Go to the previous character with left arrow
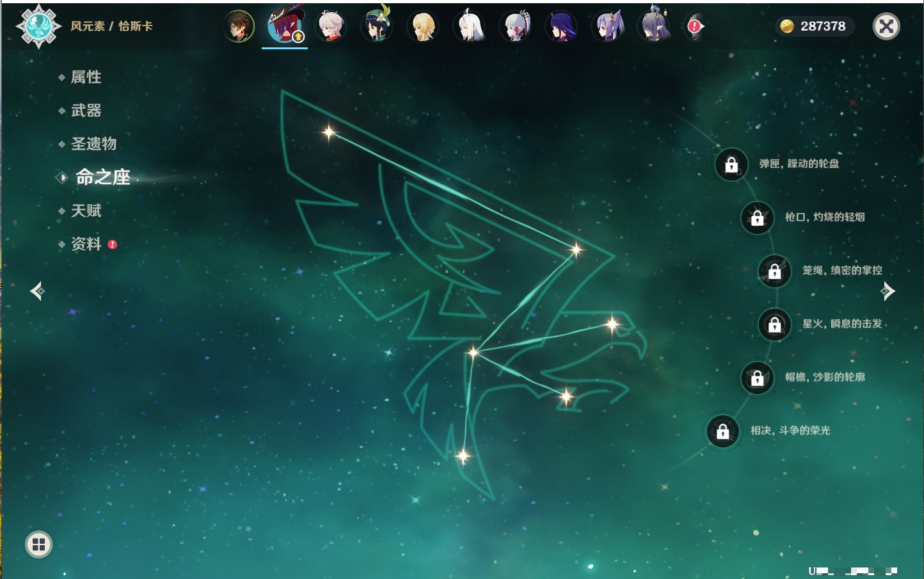 click(x=37, y=291)
